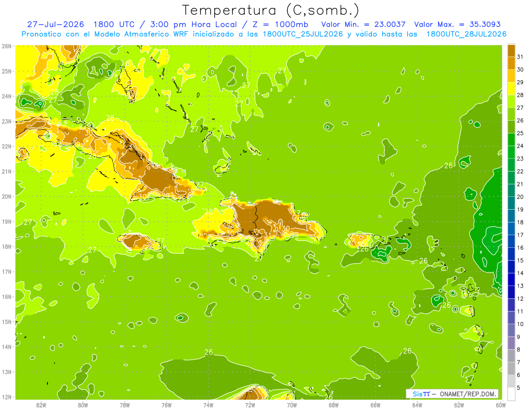Viewport: 532px width, 411px height.
Task: Click the '17' label on the color scale
Action: (x=520, y=235)
